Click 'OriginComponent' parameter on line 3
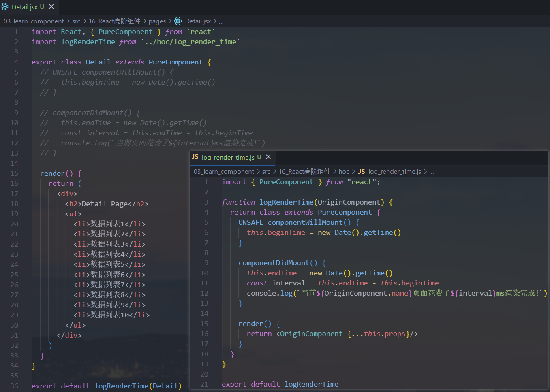 pyautogui.click(x=349, y=202)
